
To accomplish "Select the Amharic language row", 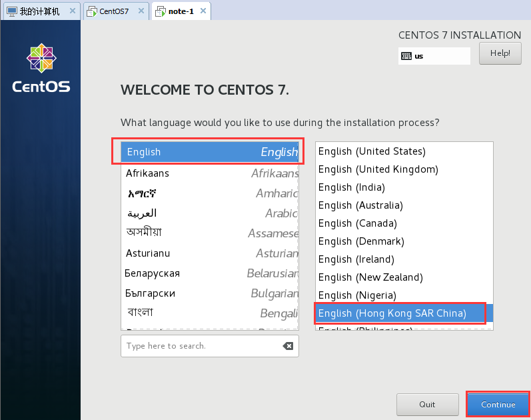I will pos(210,193).
